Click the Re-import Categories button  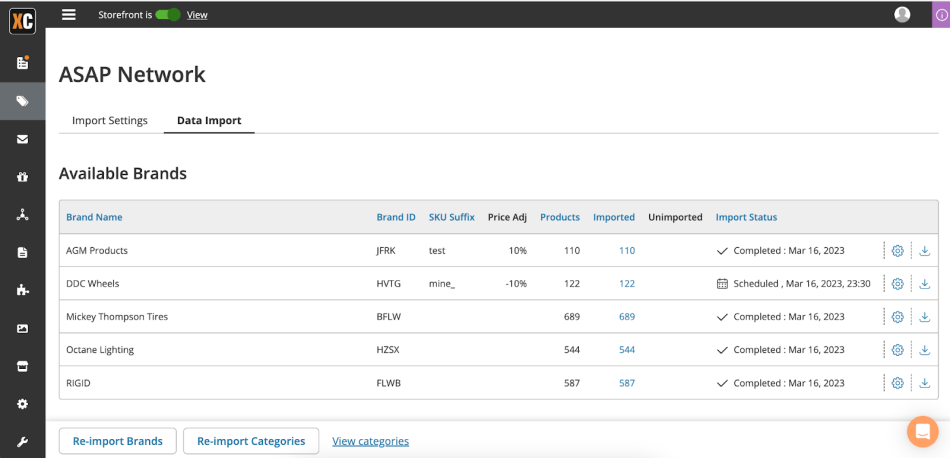tap(251, 441)
